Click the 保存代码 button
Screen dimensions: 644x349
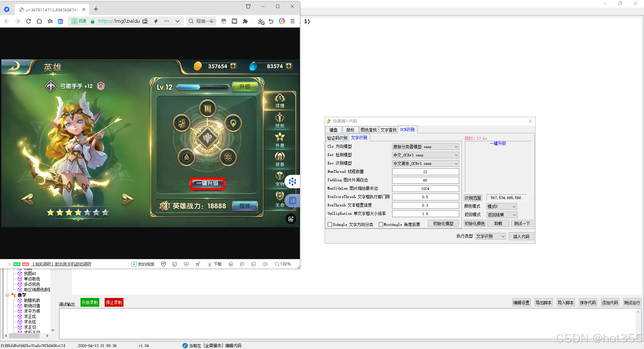coord(588,302)
